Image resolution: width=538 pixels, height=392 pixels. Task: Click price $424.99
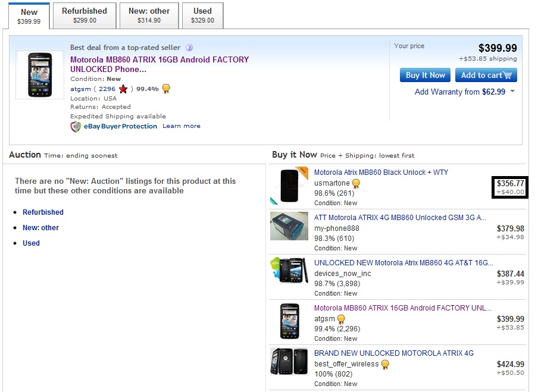point(510,365)
